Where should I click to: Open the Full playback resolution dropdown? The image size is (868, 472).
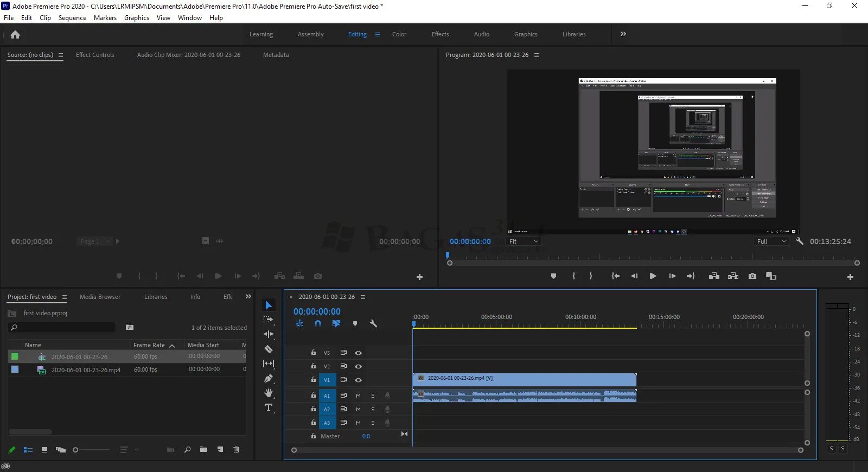[771, 241]
